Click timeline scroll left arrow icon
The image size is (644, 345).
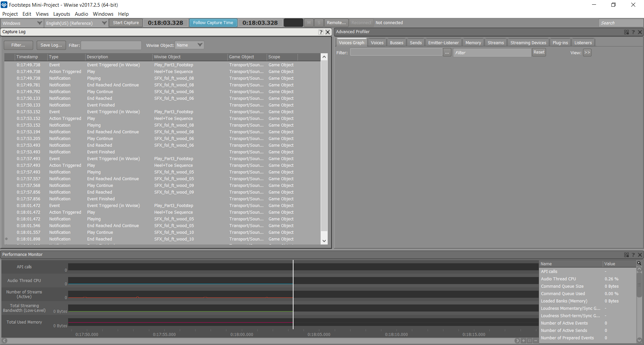tap(5, 341)
